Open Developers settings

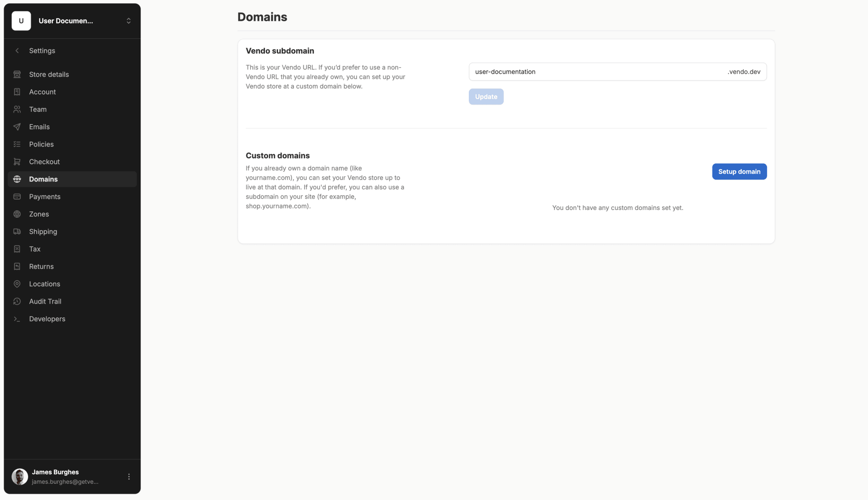(72, 319)
